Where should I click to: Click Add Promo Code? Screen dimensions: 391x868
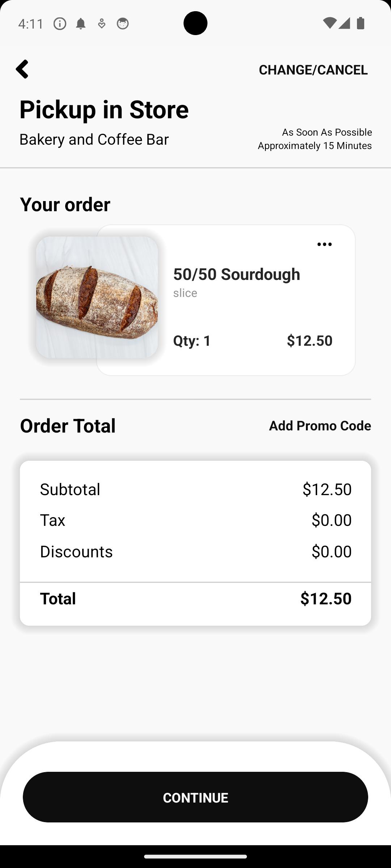click(x=320, y=426)
